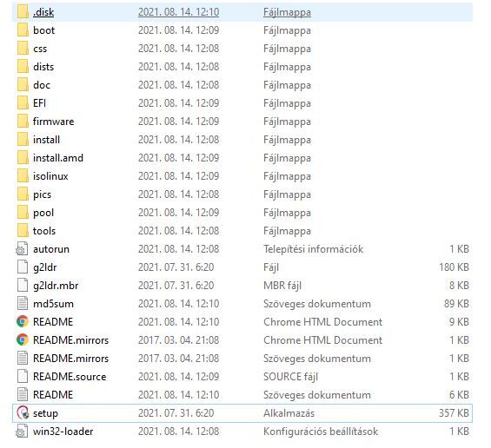Select the pool folder name
The height and width of the screenshot is (448, 491).
tap(43, 213)
